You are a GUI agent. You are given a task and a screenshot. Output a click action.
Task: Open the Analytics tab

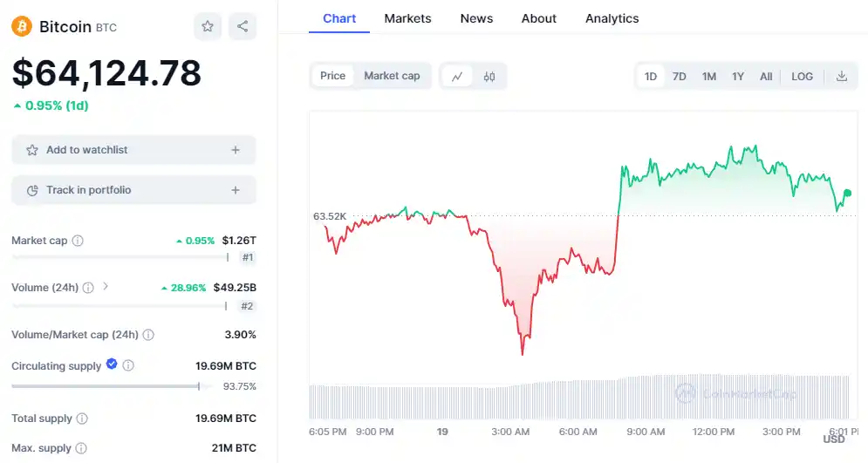612,18
